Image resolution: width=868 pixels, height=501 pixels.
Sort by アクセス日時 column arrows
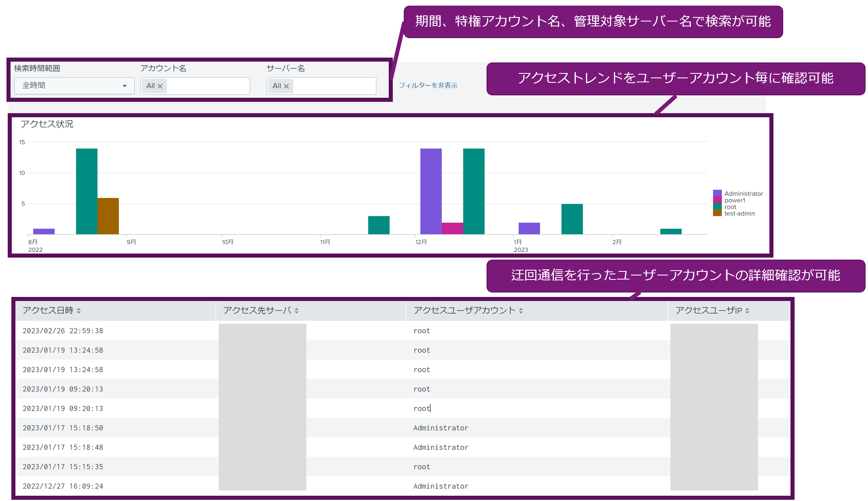pos(79,311)
